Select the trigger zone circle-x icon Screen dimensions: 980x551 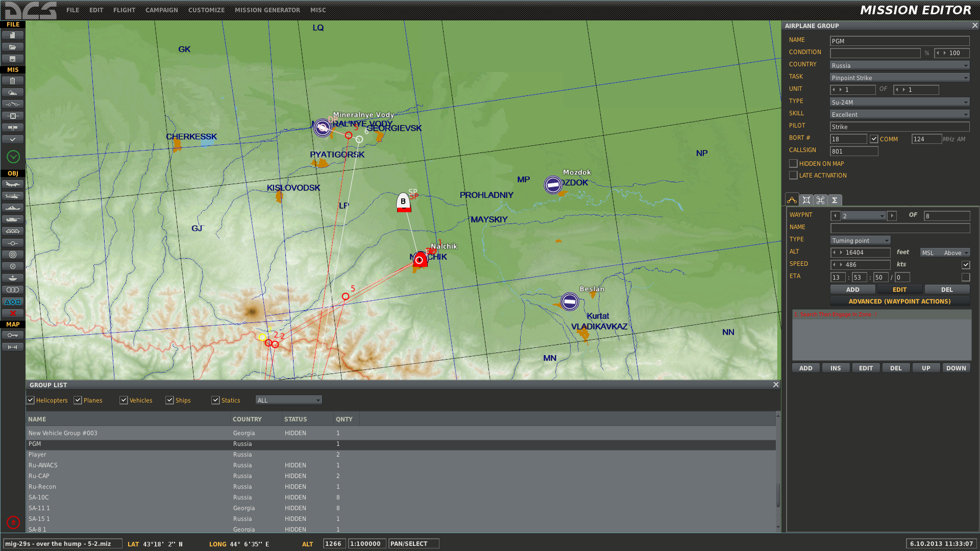tap(13, 266)
